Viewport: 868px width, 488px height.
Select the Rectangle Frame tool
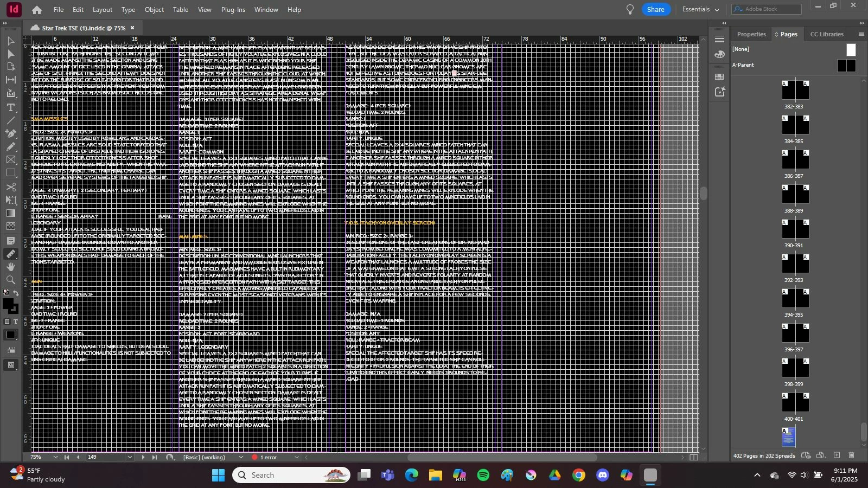(x=11, y=160)
